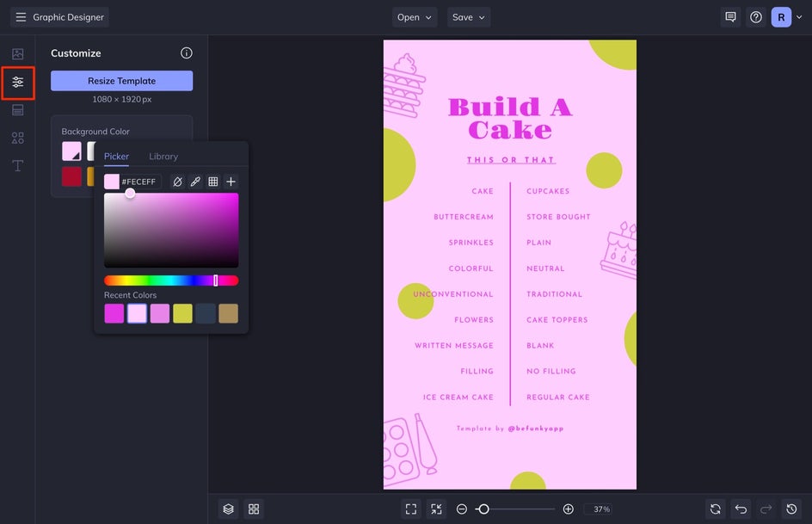Click the R user avatar
The width and height of the screenshot is (812, 524).
(x=781, y=17)
